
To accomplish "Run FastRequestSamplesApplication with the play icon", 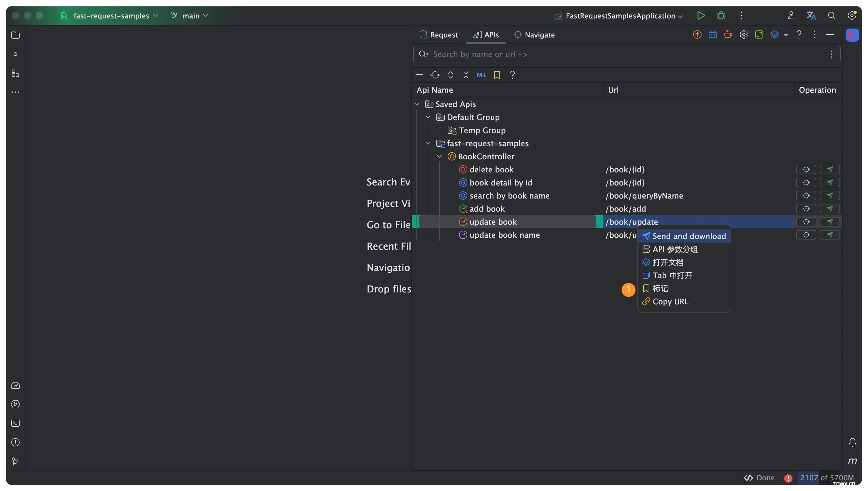I will pos(700,15).
